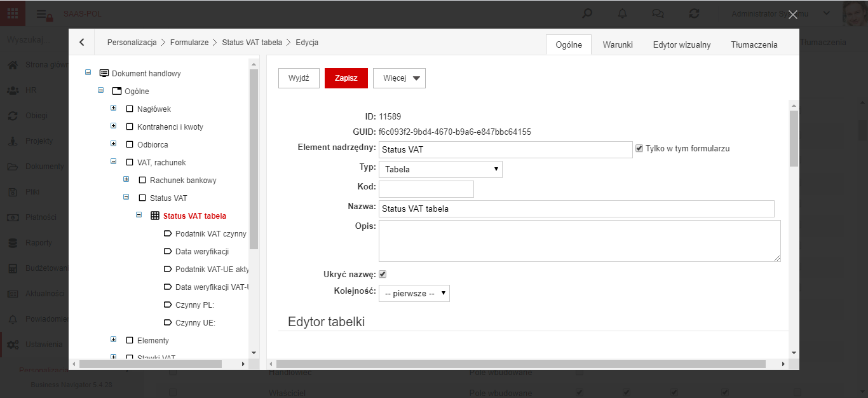The height and width of the screenshot is (398, 868).
Task: Open the Kolejność dropdown
Action: (414, 293)
